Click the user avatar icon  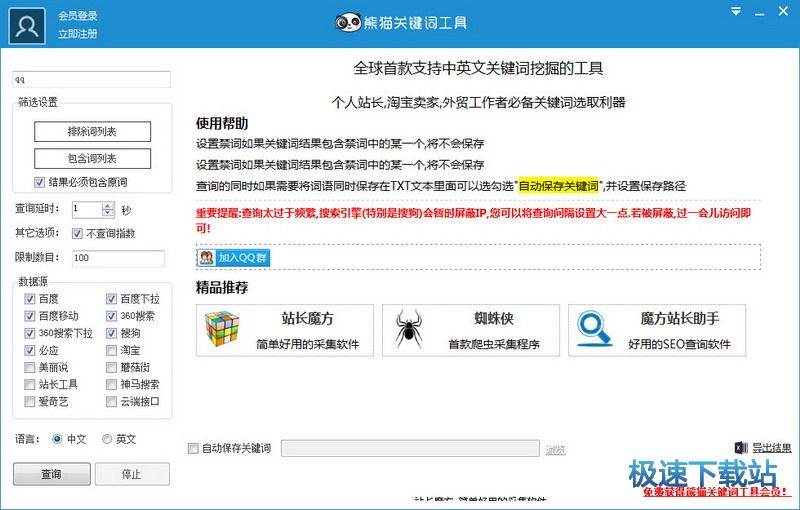(28, 25)
